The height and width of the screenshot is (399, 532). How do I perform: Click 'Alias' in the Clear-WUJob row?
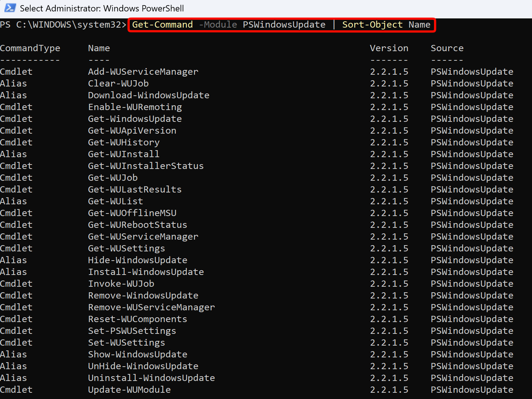(x=14, y=84)
